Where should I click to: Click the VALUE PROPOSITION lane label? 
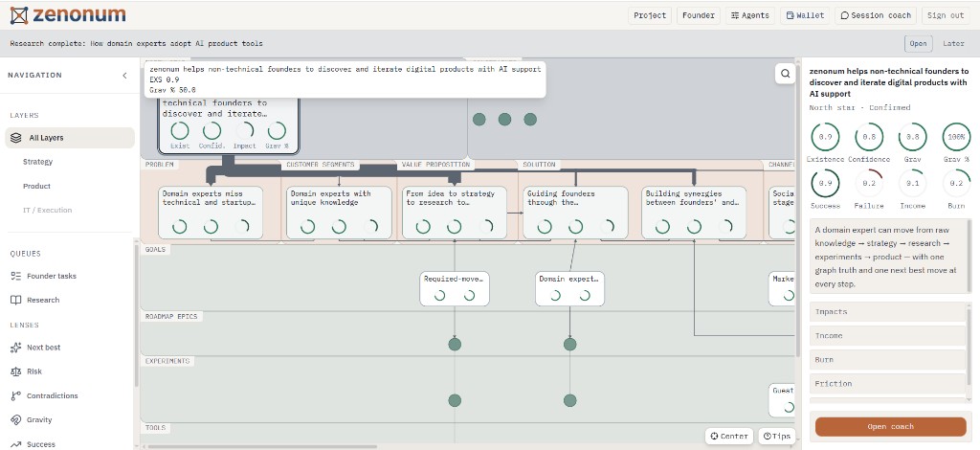(x=435, y=165)
